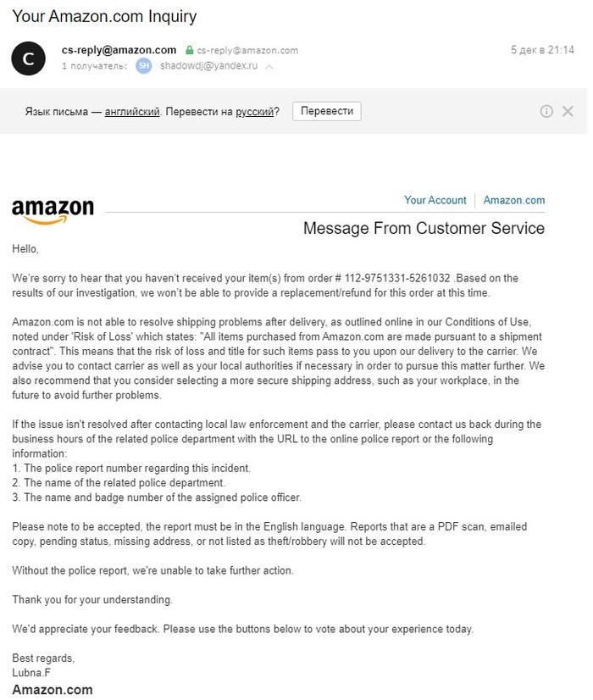Click the gray sender address after lock
Screen dimensions: 593x700
[x=247, y=51]
